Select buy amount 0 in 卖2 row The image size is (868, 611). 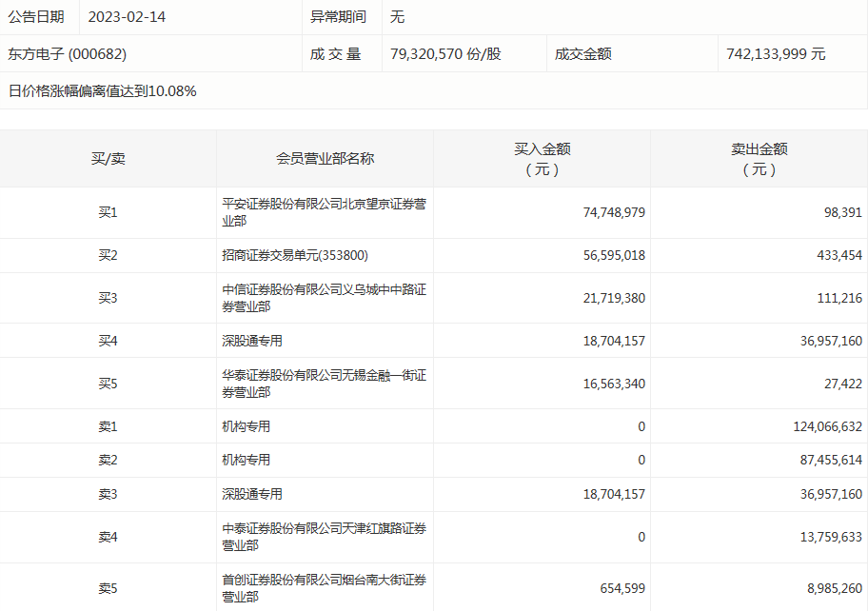[x=641, y=460]
